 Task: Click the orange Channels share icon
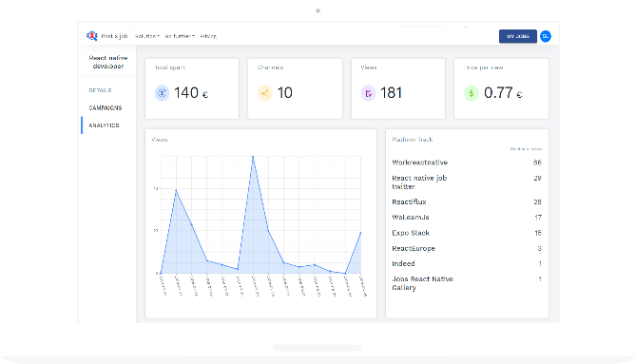pyautogui.click(x=265, y=93)
